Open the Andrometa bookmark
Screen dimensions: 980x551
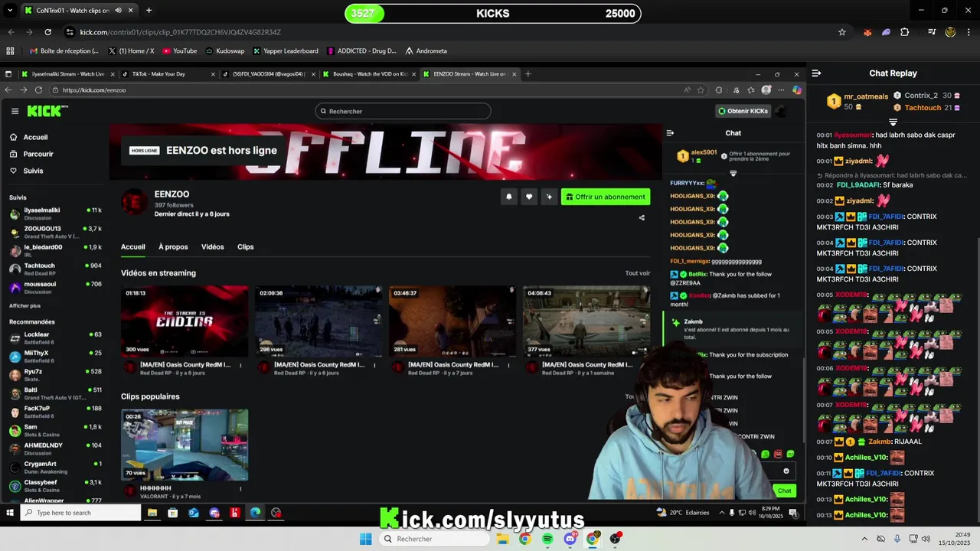(426, 51)
